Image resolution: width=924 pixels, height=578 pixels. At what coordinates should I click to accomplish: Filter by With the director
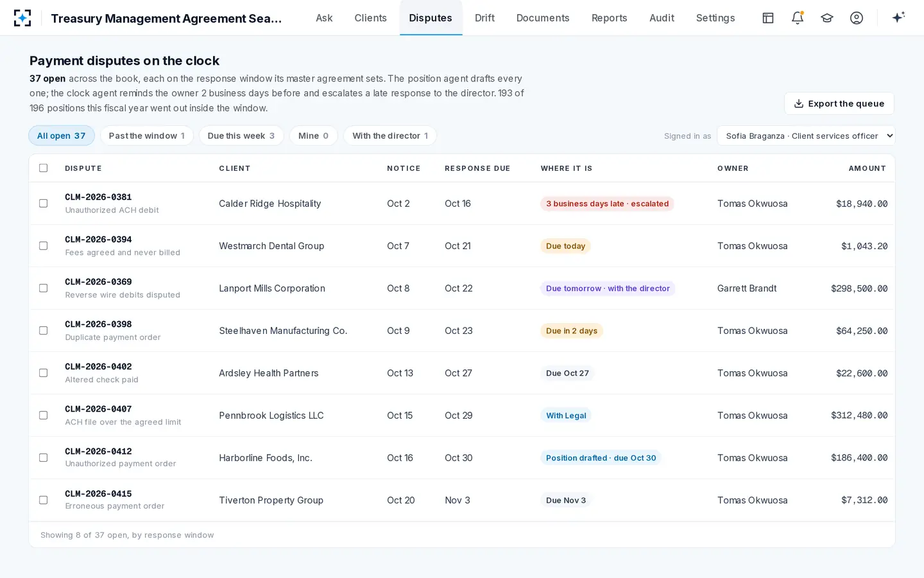coord(390,136)
